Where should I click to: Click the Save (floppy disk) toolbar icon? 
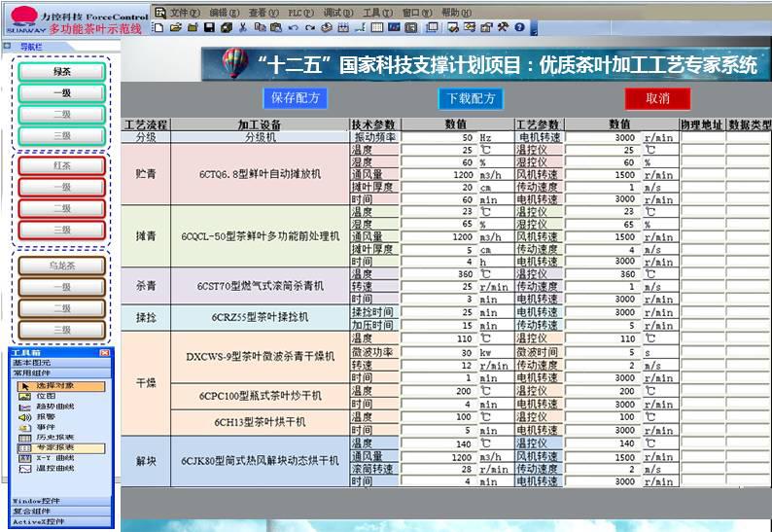pyautogui.click(x=208, y=28)
